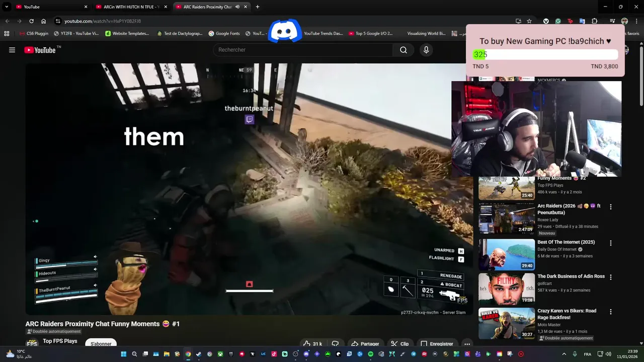Image resolution: width=644 pixels, height=362 pixels.
Task: Open the weather widget showing 10°C
Action: tap(19, 354)
